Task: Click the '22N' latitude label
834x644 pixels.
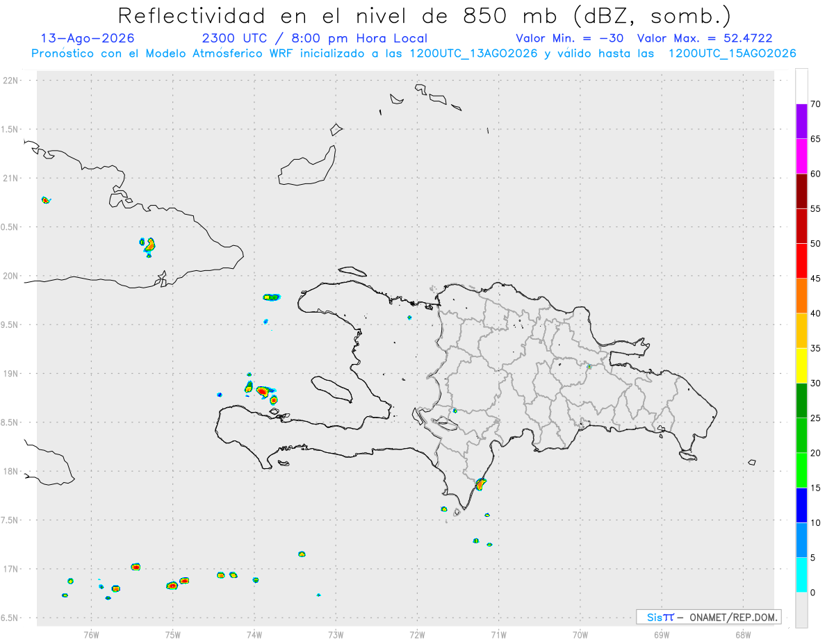Action: coord(12,81)
